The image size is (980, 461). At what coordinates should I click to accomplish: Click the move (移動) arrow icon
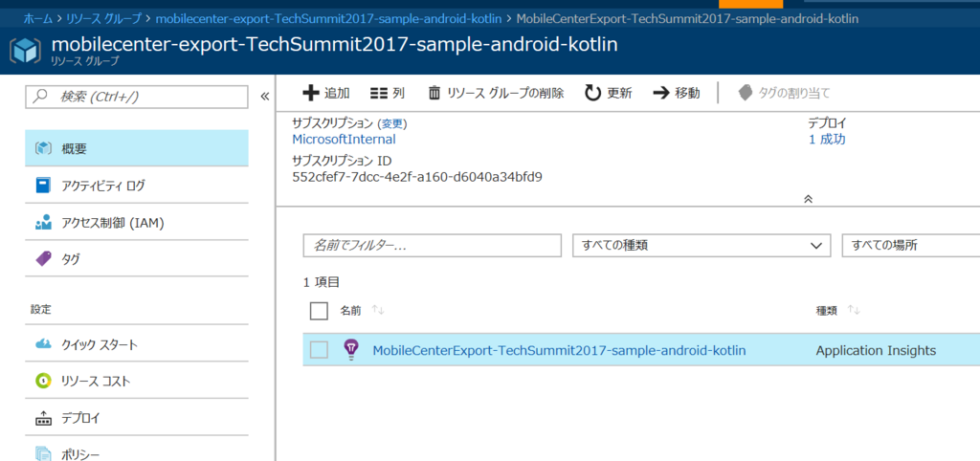click(661, 93)
